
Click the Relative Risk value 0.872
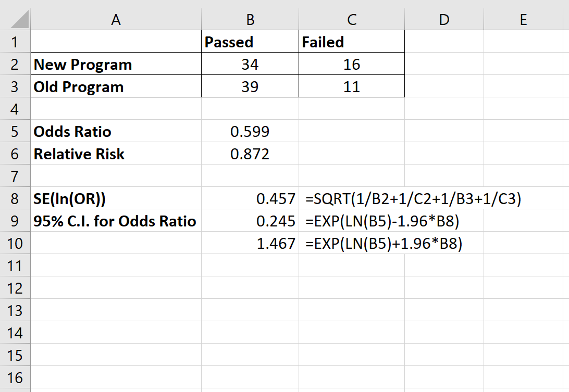[250, 154]
